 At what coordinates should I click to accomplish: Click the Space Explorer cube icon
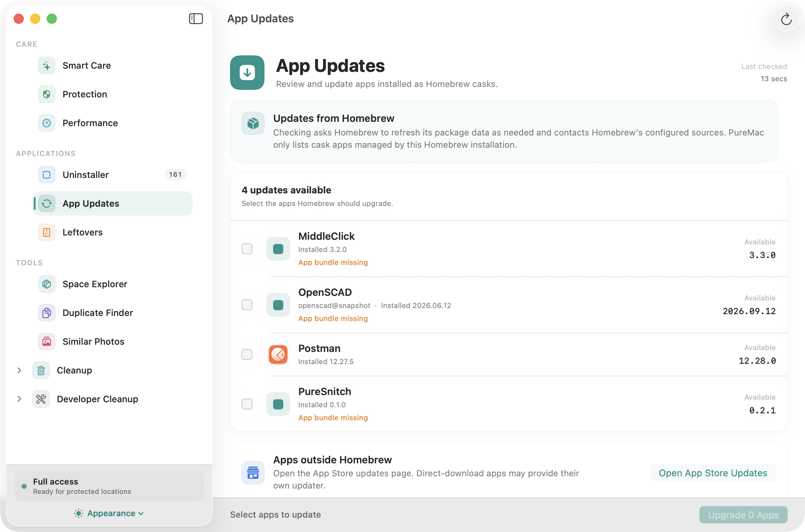click(x=47, y=284)
